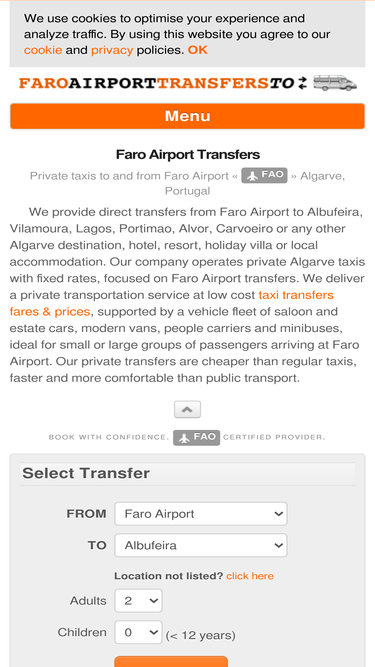Expand the Children count selector
The width and height of the screenshot is (375, 667).
pyautogui.click(x=138, y=632)
